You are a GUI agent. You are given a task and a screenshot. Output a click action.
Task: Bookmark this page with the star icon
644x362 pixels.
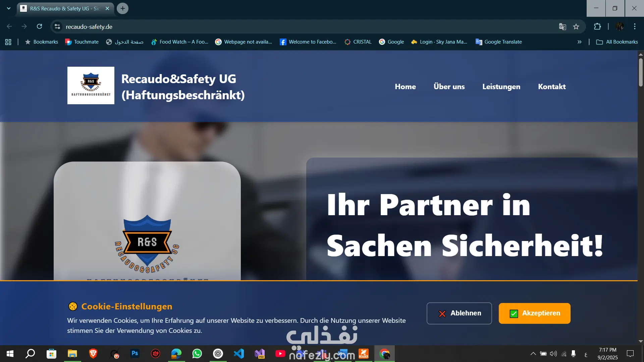point(576,27)
